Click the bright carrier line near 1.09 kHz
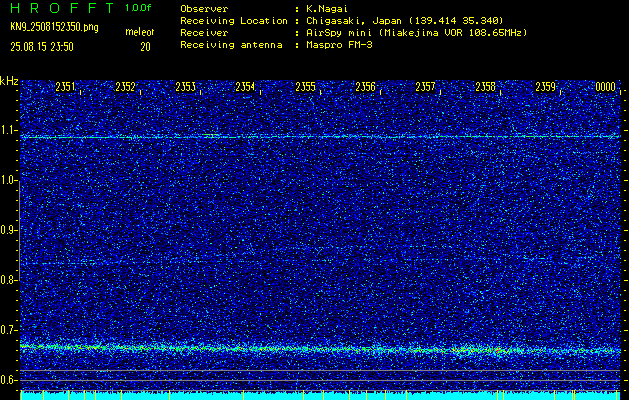 point(320,137)
